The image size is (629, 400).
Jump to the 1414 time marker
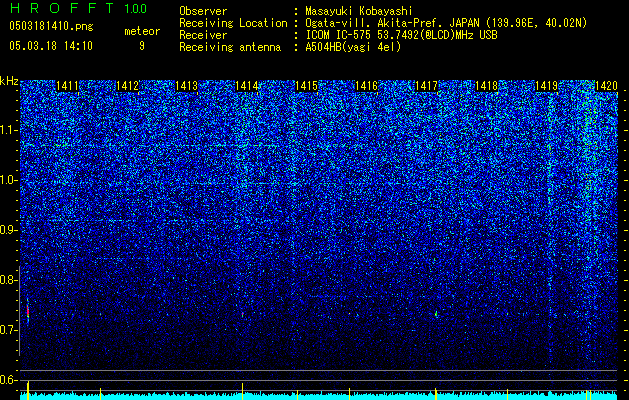(247, 86)
